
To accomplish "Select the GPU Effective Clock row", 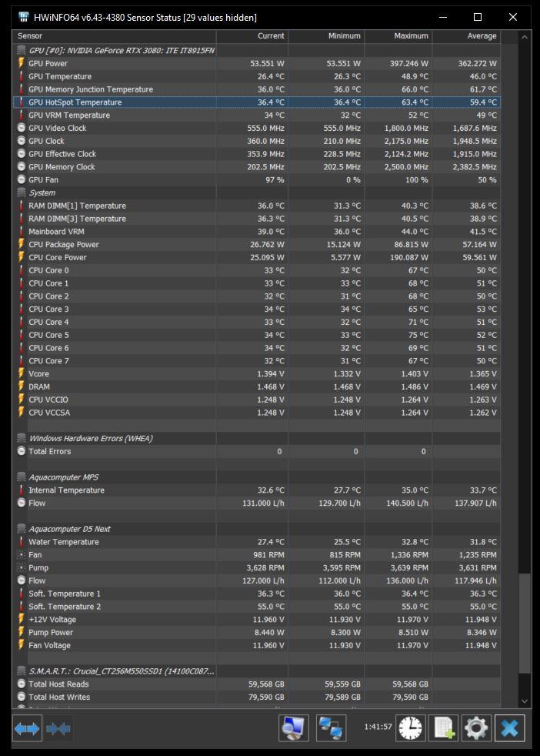I will [x=257, y=154].
